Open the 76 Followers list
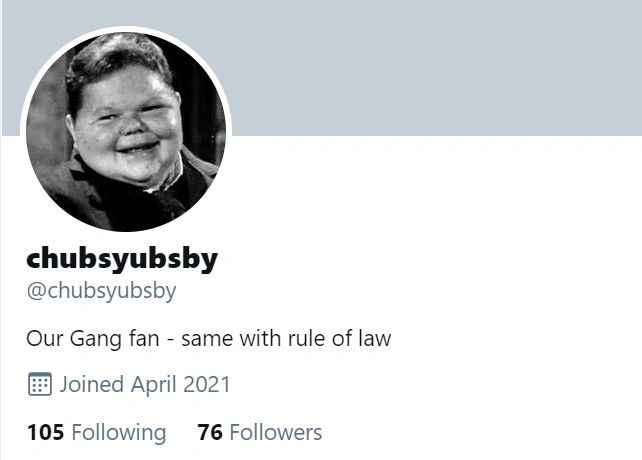This screenshot has width=642, height=460. tap(260, 432)
